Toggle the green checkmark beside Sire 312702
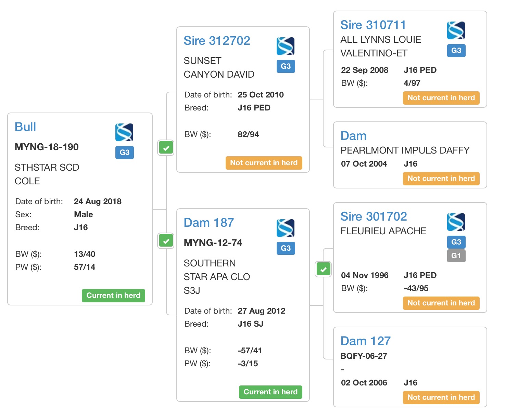The image size is (505, 420). pos(166,148)
